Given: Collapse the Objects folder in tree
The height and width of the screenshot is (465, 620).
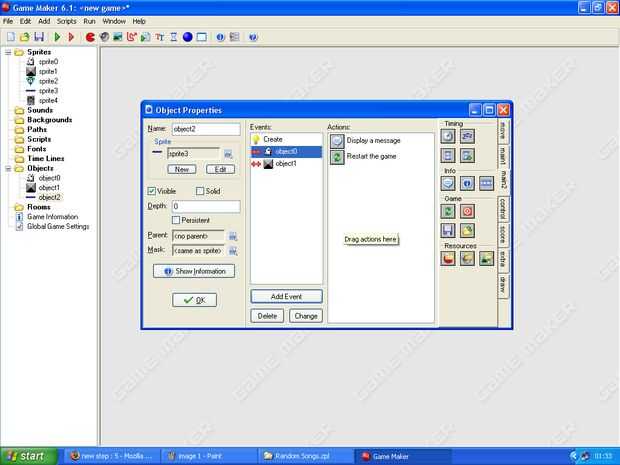Looking at the screenshot, I should (x=8, y=168).
